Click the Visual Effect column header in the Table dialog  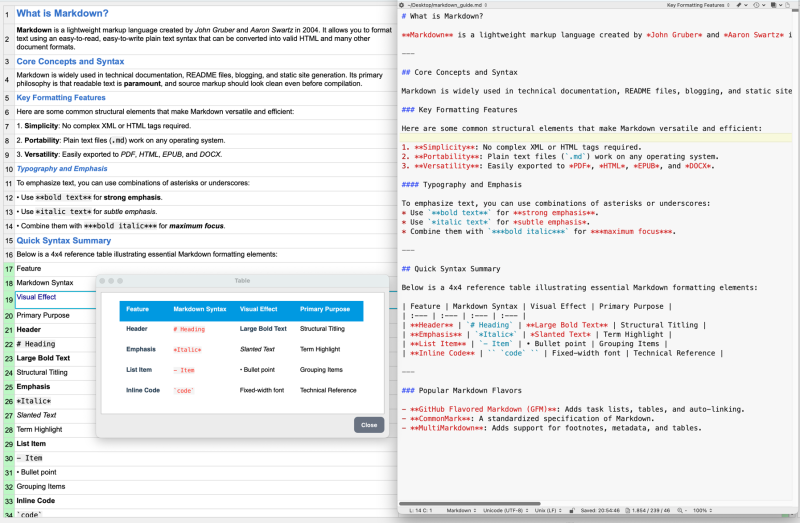click(x=259, y=309)
